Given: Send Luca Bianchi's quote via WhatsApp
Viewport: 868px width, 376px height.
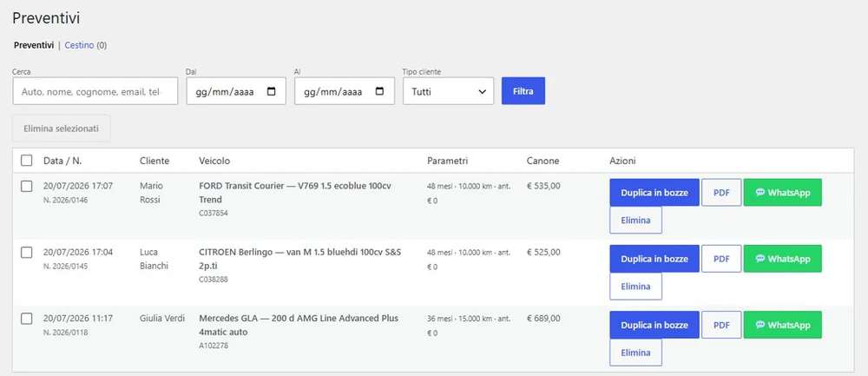Looking at the screenshot, I should (x=783, y=259).
